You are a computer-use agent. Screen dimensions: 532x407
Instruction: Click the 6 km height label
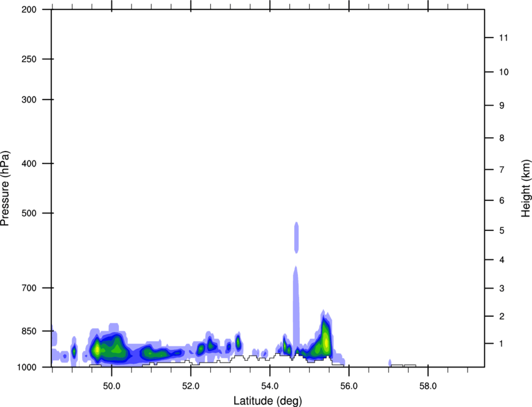(502, 200)
